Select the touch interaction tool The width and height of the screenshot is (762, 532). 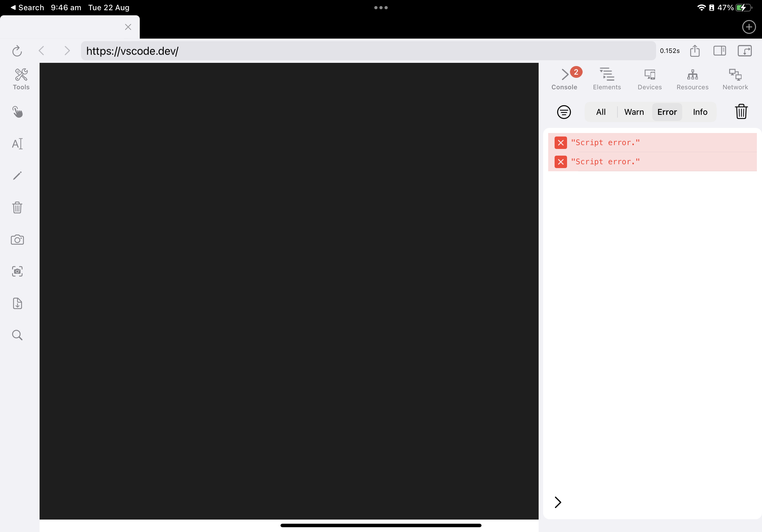(x=17, y=112)
